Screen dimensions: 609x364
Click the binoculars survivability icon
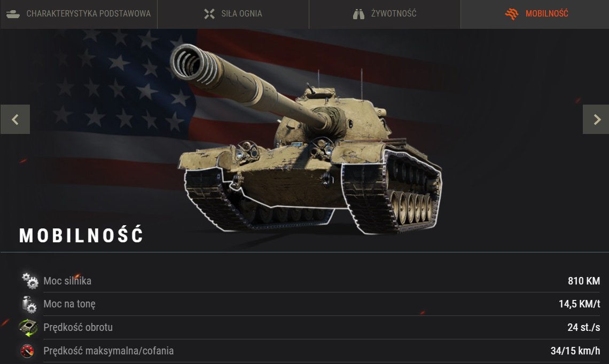click(x=358, y=14)
